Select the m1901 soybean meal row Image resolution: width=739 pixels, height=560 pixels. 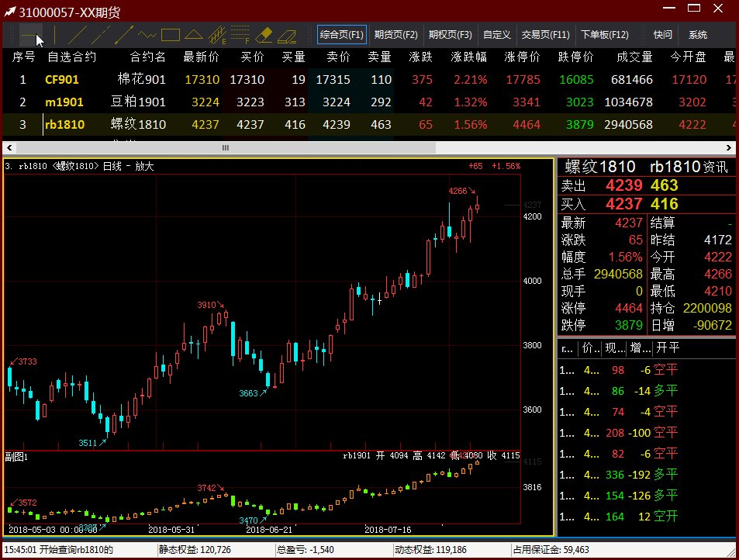click(x=62, y=102)
